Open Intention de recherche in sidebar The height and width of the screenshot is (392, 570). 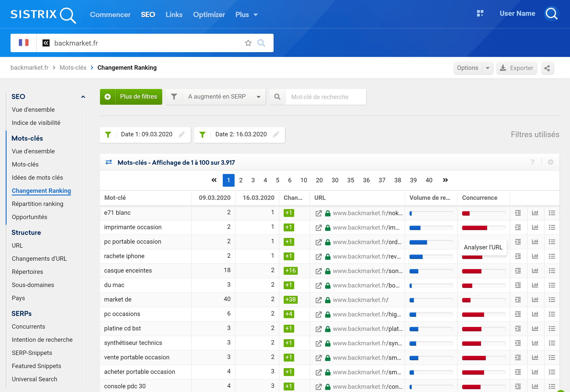point(42,340)
